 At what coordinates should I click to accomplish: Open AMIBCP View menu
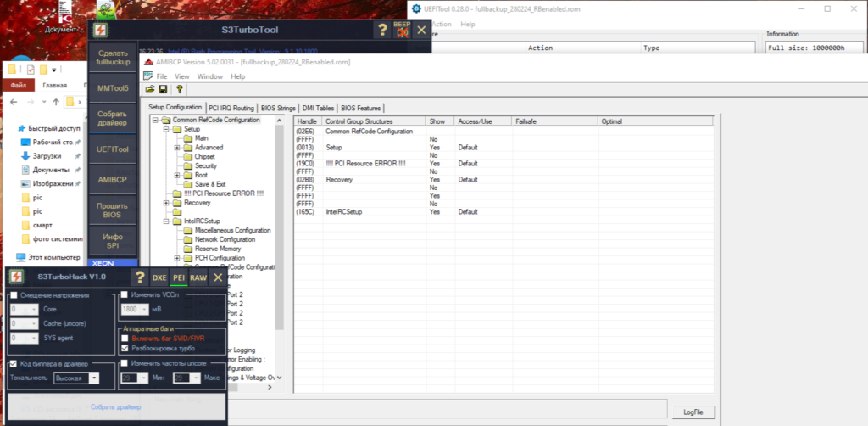coord(182,76)
